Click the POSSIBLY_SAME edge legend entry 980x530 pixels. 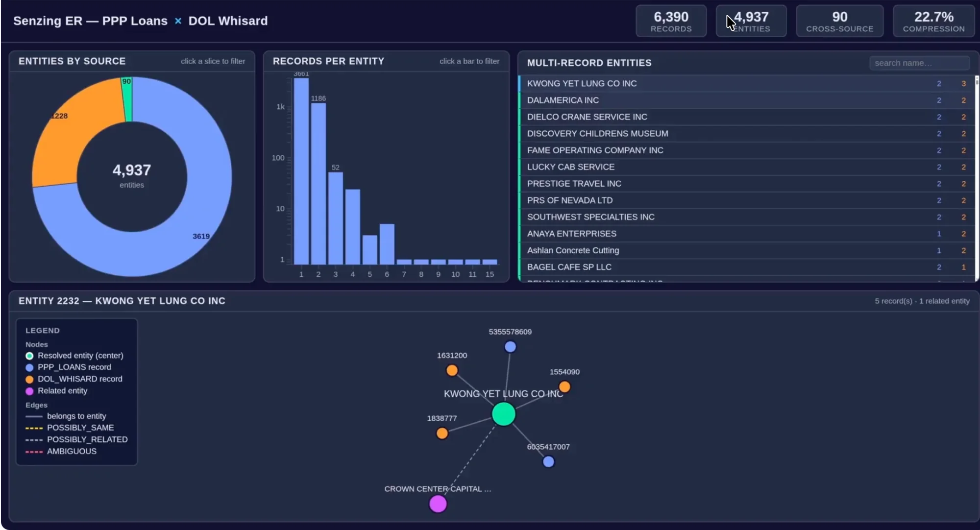(70, 428)
